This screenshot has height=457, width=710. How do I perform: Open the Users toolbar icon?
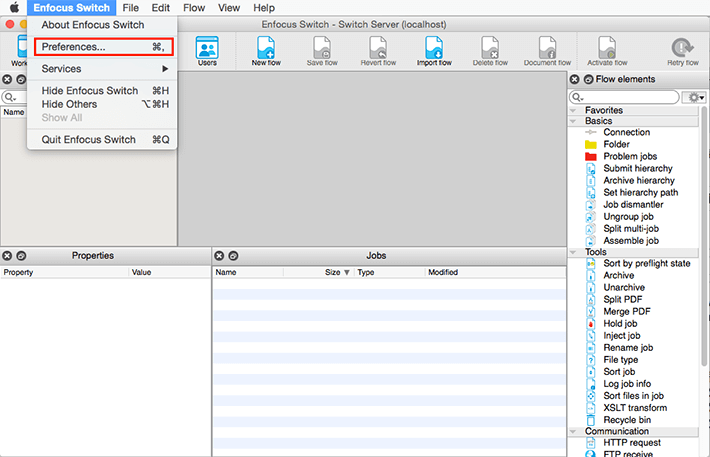point(207,51)
